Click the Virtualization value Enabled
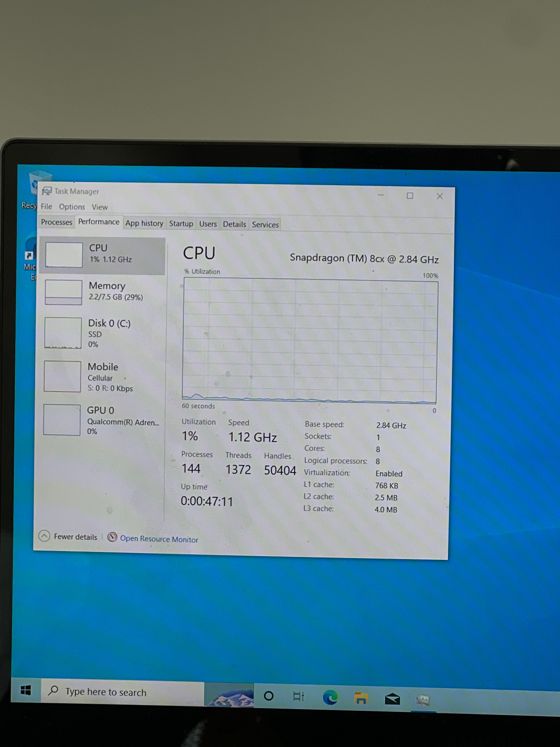 pyautogui.click(x=389, y=474)
